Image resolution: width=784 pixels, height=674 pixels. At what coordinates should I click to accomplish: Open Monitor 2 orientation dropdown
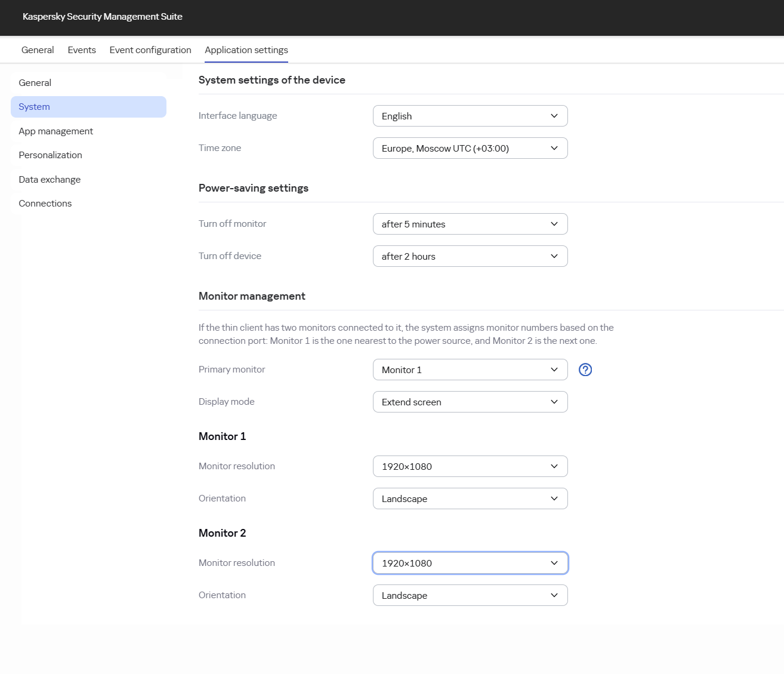470,595
